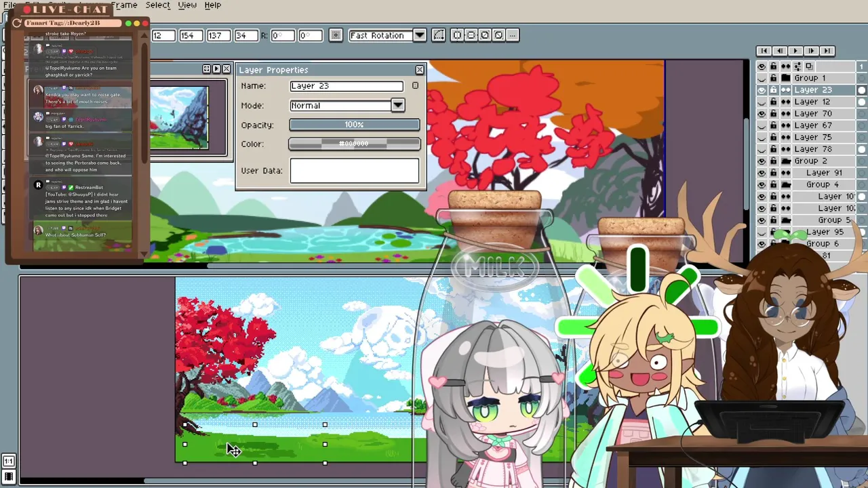The height and width of the screenshot is (488, 868).
Task: Hide Layer 70 via eye toggle
Action: pyautogui.click(x=762, y=114)
